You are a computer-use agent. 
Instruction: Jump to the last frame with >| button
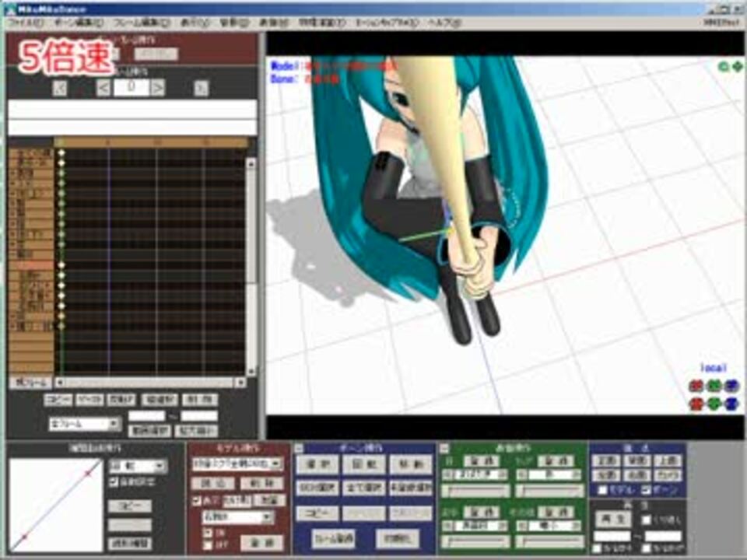pos(202,89)
